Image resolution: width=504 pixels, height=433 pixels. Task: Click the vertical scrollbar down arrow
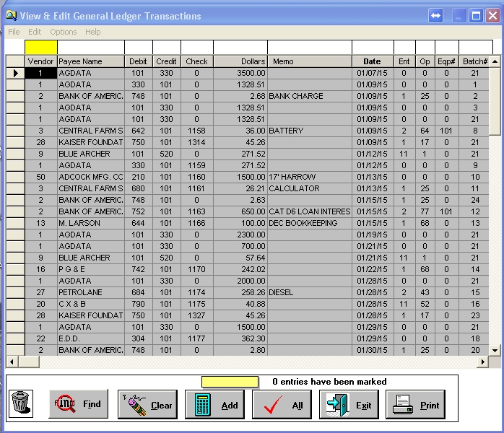[x=495, y=351]
